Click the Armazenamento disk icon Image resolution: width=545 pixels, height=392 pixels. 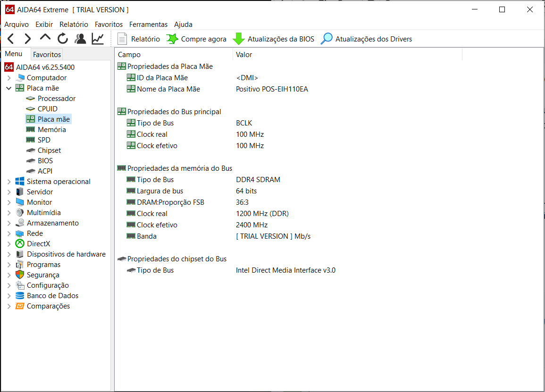tap(20, 223)
